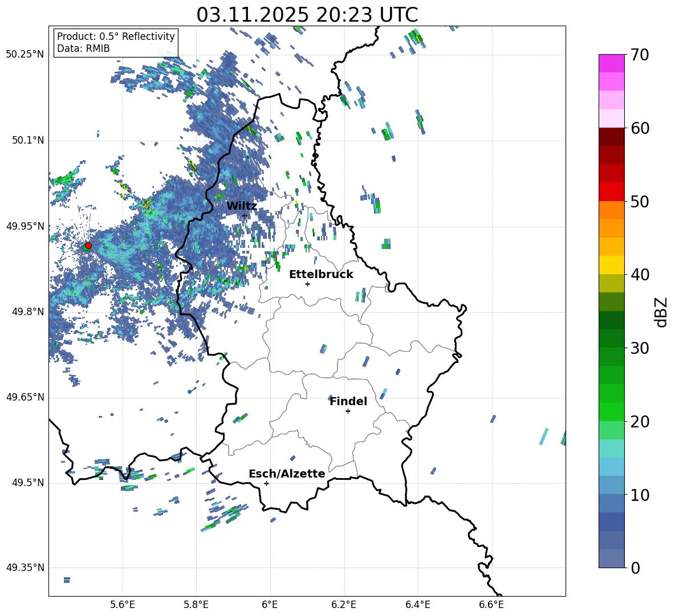Click the 49.8°N latitude label
The width and height of the screenshot is (675, 616).
coord(27,312)
